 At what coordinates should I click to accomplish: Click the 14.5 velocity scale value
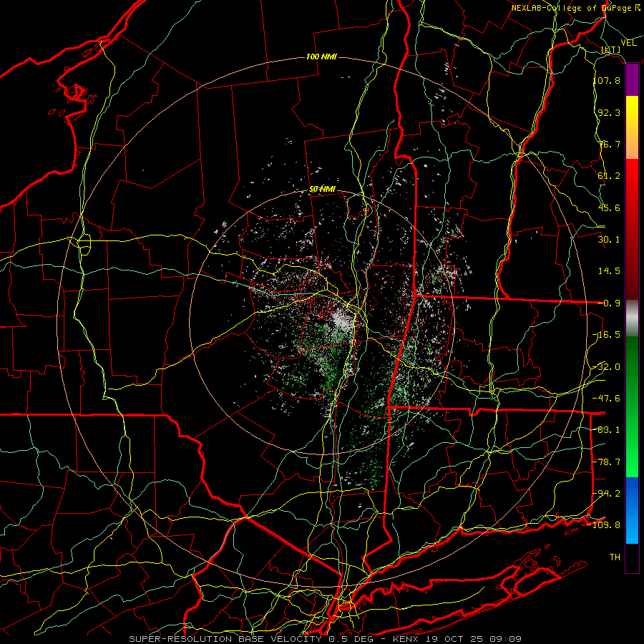point(609,271)
